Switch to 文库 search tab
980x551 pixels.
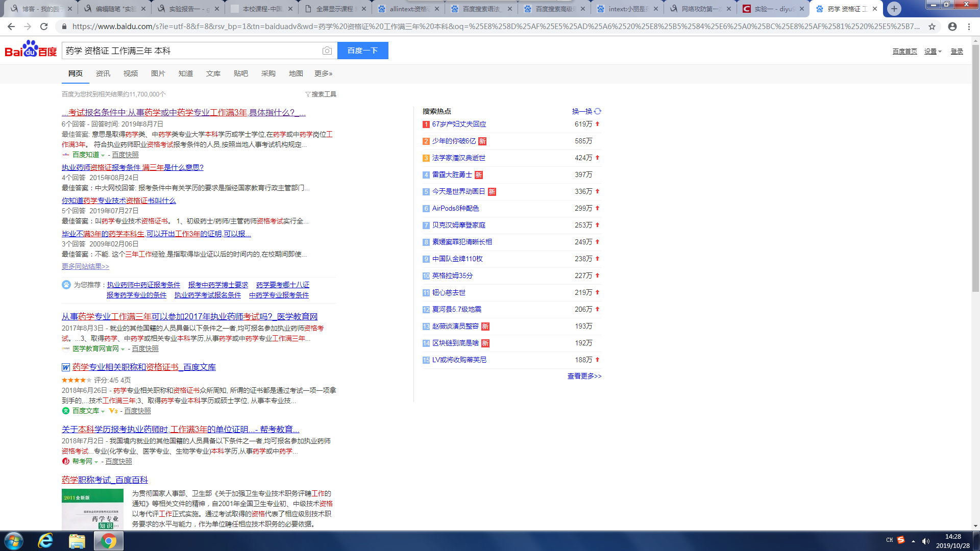coord(213,73)
